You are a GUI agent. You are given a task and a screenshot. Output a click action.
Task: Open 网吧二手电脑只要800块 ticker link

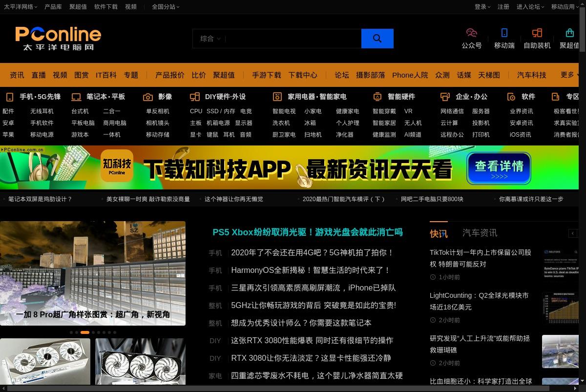click(x=432, y=199)
